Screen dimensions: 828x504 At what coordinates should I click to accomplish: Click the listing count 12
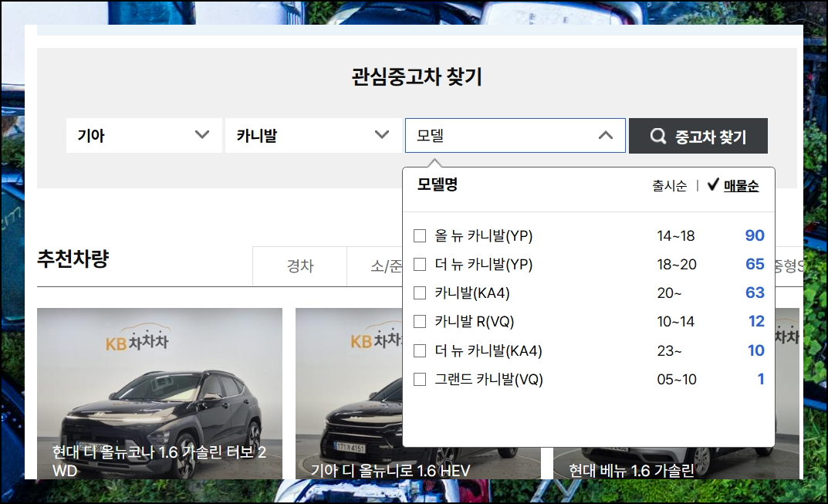point(756,321)
